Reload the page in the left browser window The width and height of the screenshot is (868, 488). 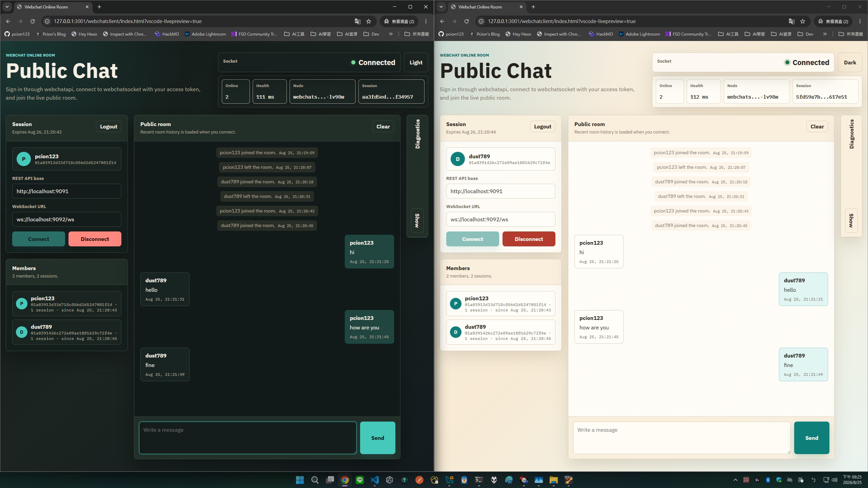[x=33, y=21]
